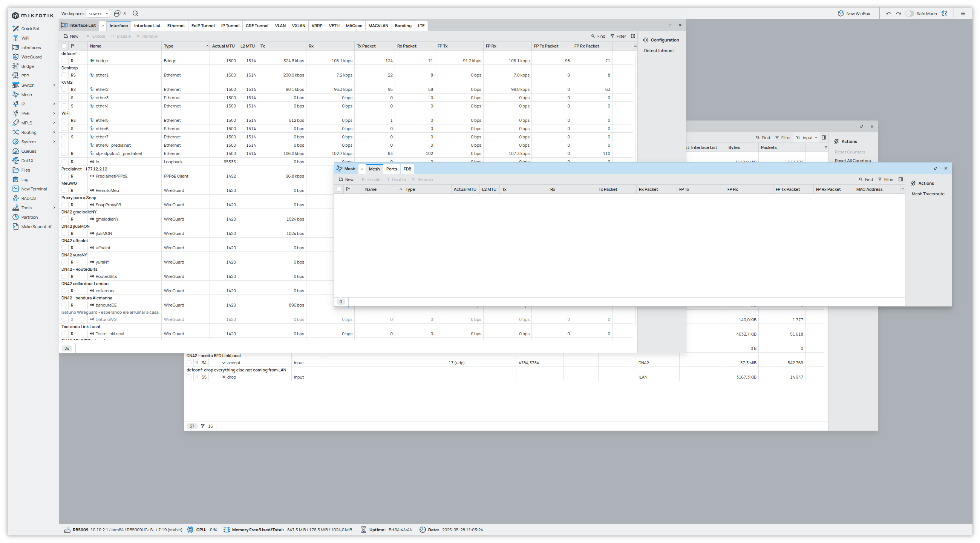Toggle Safe Mode switch
This screenshot has width=980, height=543.
click(x=909, y=13)
